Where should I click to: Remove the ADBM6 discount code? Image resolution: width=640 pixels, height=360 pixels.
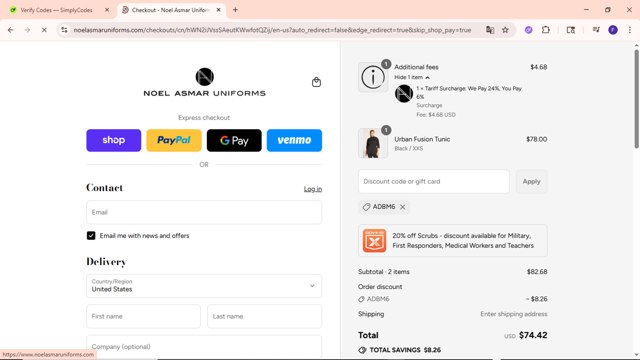tap(402, 207)
